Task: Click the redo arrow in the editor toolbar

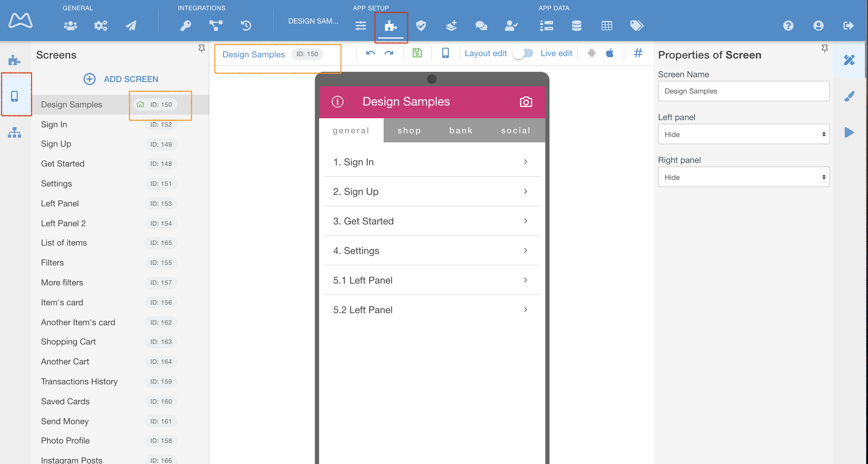Action: tap(389, 53)
